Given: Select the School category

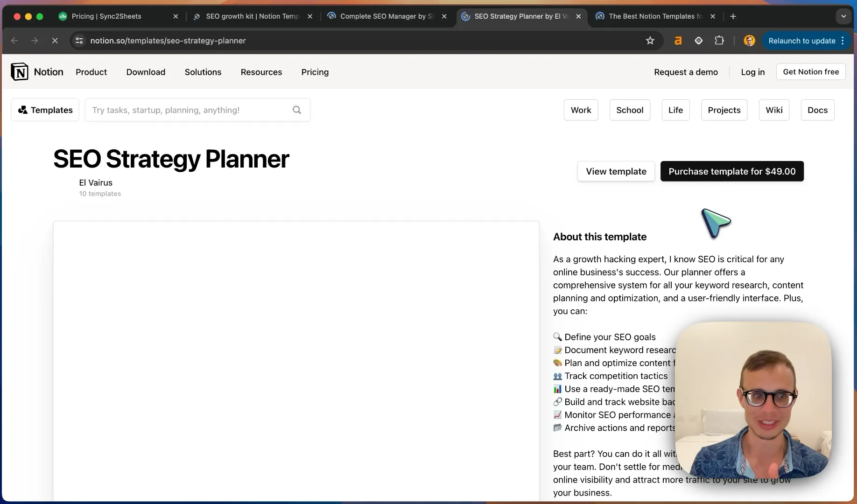Looking at the screenshot, I should point(630,110).
